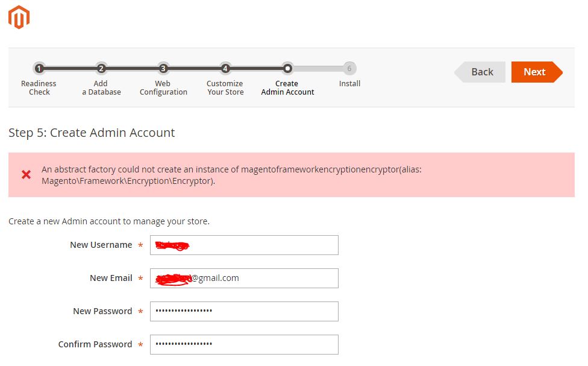Click the active Create Admin Account circle
This screenshot has height=366, width=588.
pos(287,68)
